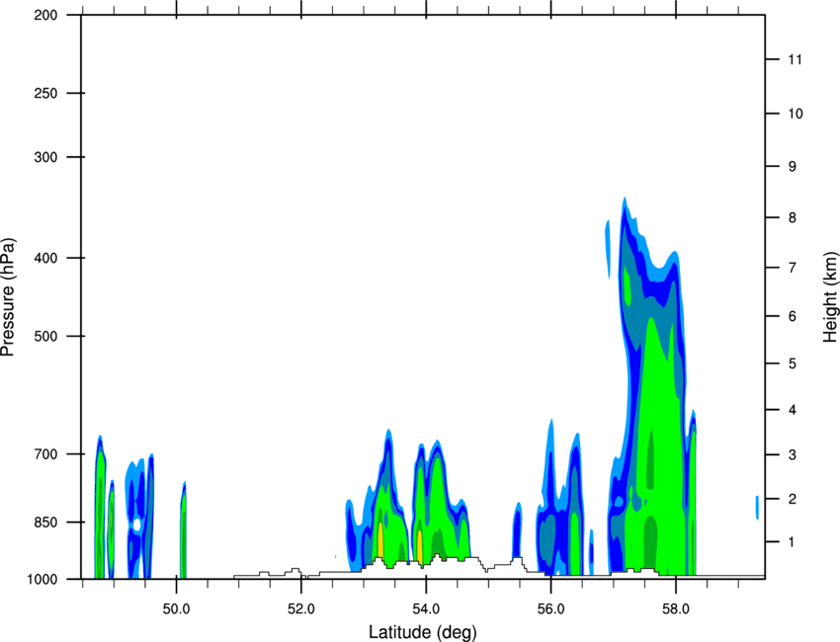Click the 500 pressure tick label

click(x=45, y=336)
